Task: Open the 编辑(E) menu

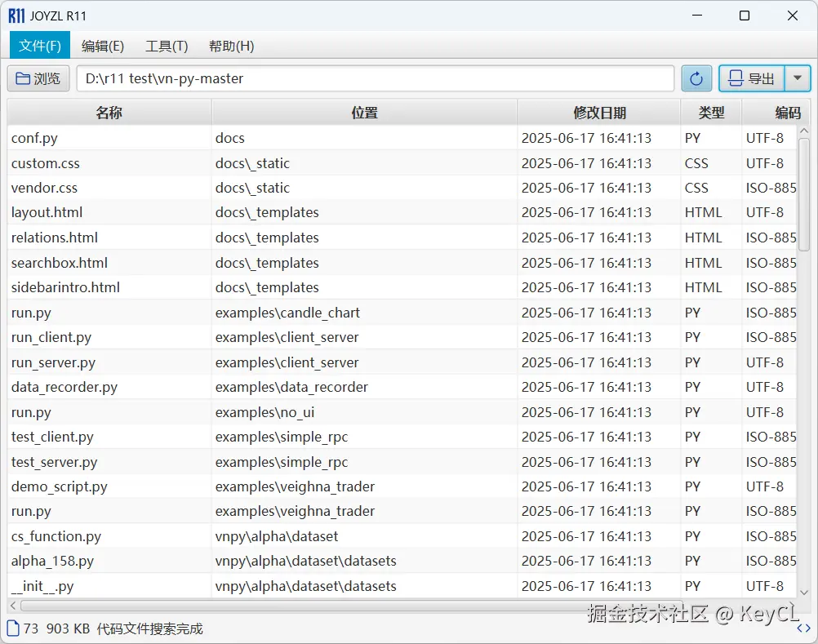Action: click(103, 46)
